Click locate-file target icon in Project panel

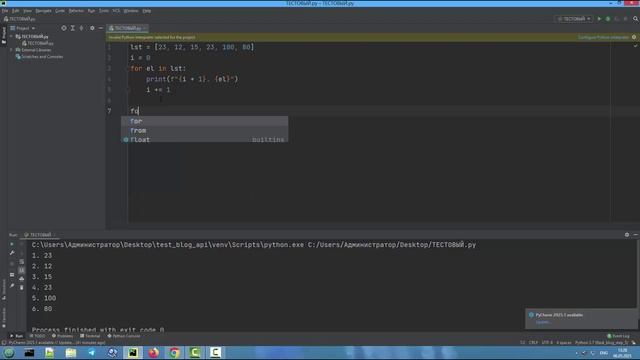(64, 28)
